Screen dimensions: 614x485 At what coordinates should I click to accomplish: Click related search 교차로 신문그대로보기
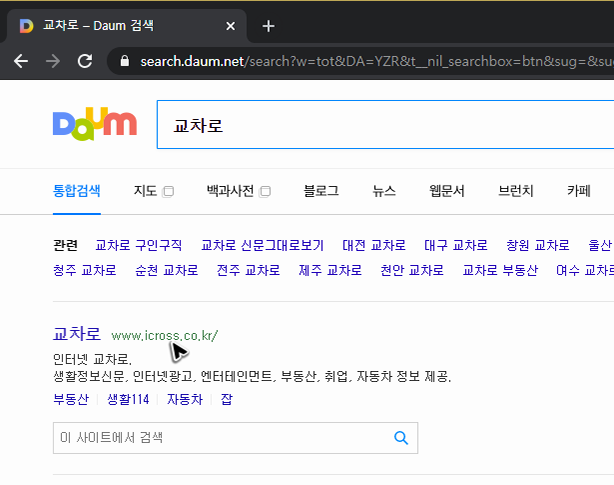coord(262,245)
